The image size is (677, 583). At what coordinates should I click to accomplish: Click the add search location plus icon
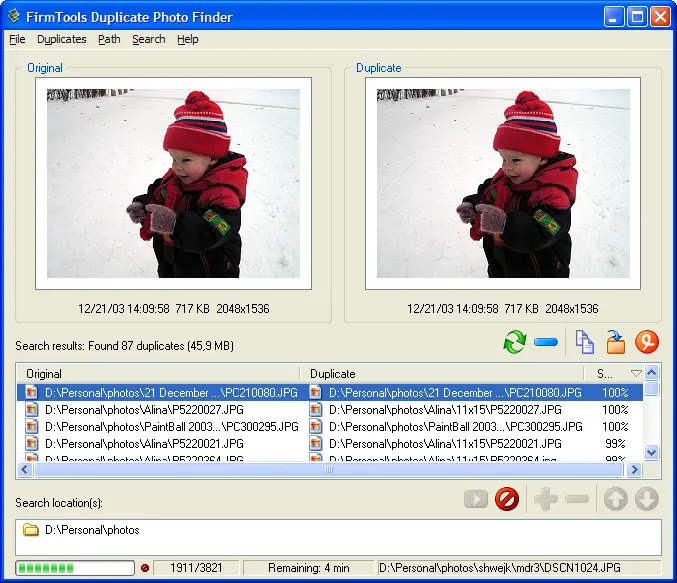click(x=546, y=499)
